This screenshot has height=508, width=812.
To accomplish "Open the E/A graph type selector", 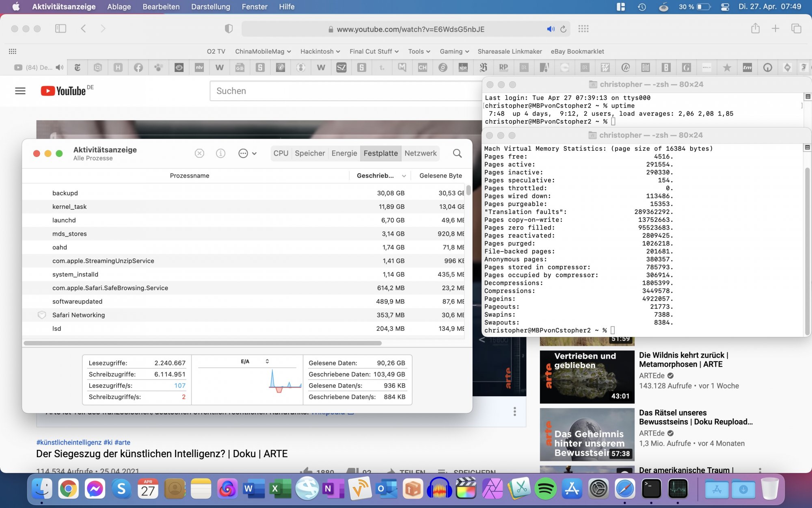I will click(267, 361).
